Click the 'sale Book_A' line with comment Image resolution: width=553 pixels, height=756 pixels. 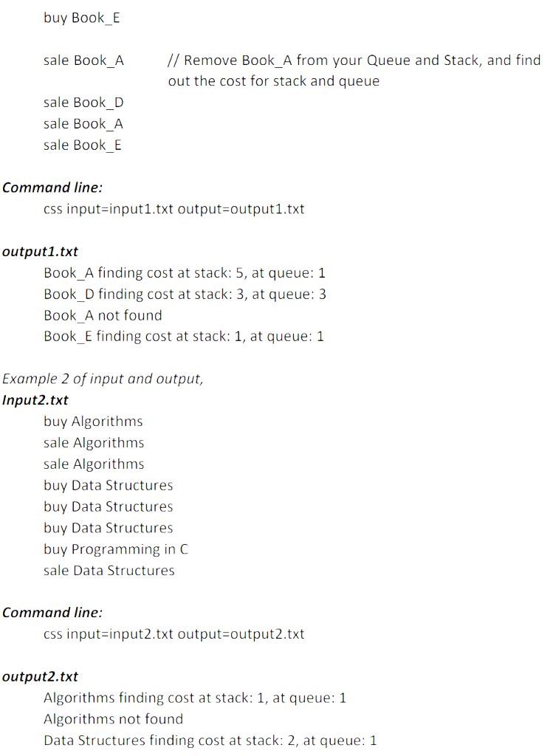(x=83, y=61)
